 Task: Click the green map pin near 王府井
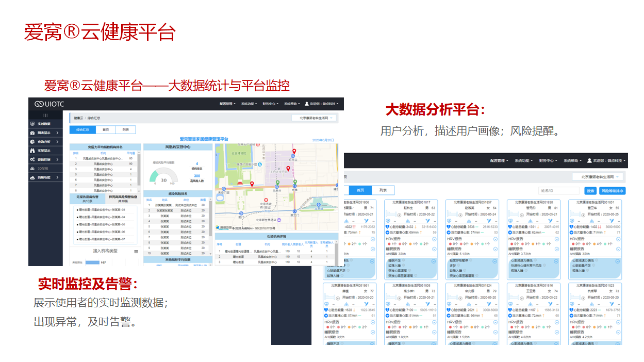(x=277, y=183)
